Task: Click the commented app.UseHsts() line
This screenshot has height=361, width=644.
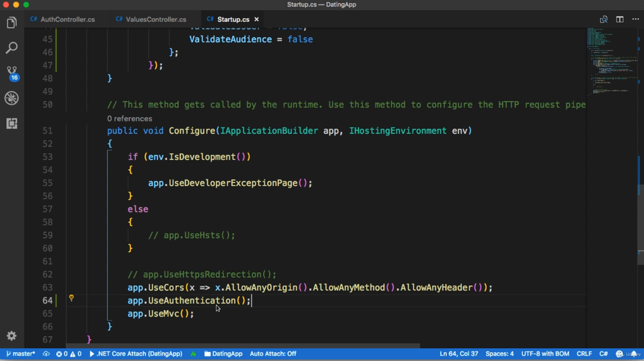Action: coord(191,236)
